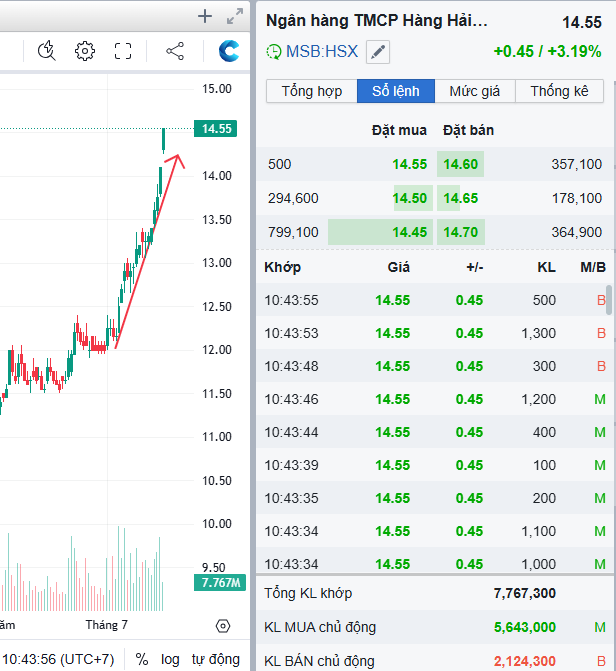The height and width of the screenshot is (671, 616).
Task: Toggle log scale on chart
Action: pyautogui.click(x=171, y=659)
